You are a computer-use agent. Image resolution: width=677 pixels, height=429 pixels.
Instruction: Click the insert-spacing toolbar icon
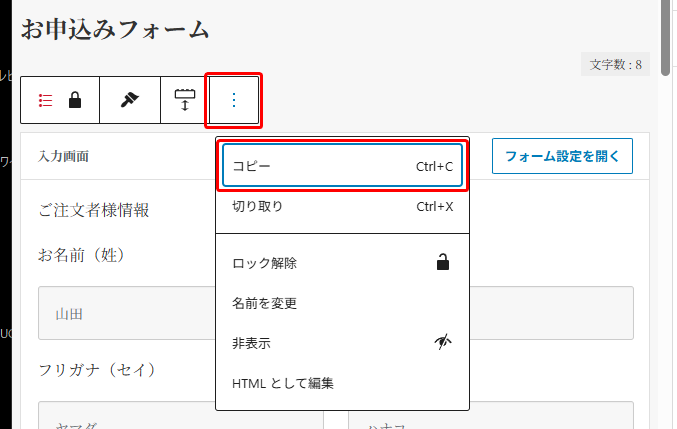pos(185,100)
